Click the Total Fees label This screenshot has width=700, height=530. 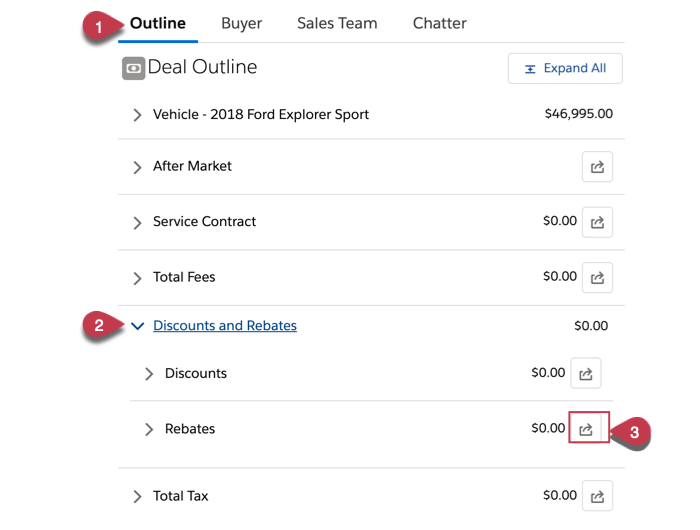click(184, 277)
